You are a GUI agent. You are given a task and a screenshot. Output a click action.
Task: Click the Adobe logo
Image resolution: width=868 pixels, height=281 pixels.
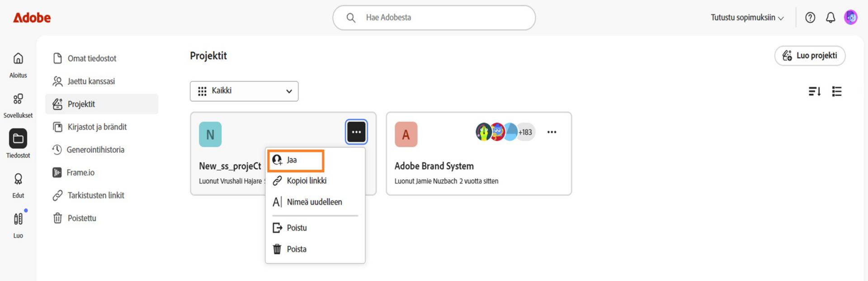32,18
